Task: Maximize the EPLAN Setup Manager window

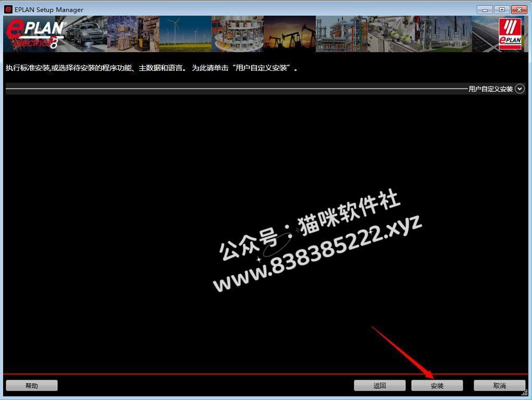Action: click(502, 10)
